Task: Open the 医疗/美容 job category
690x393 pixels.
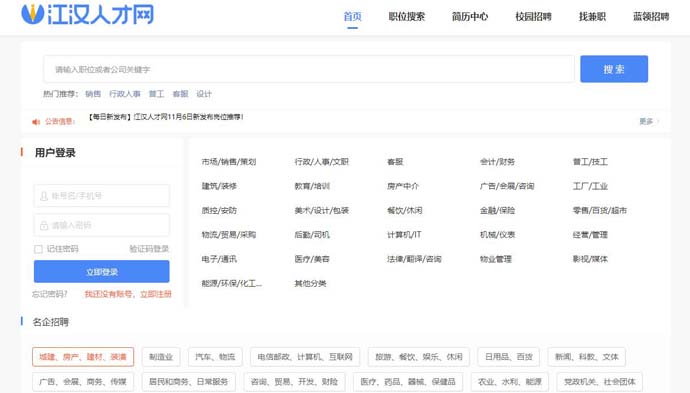Action: (x=312, y=259)
